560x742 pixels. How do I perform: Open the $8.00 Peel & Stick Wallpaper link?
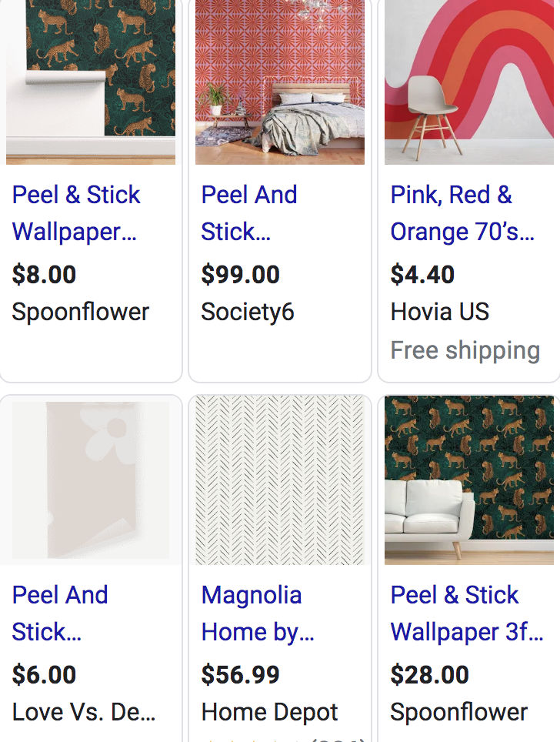(x=76, y=213)
